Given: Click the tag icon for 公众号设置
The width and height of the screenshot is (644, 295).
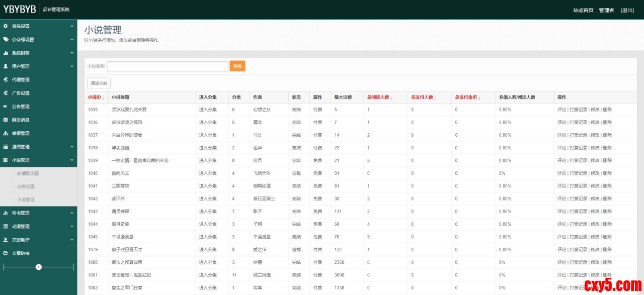Looking at the screenshot, I should [6, 40].
